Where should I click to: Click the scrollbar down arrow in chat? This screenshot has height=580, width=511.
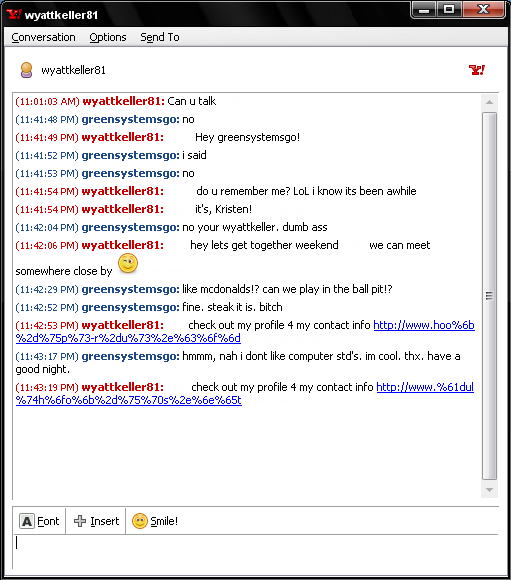click(x=489, y=490)
